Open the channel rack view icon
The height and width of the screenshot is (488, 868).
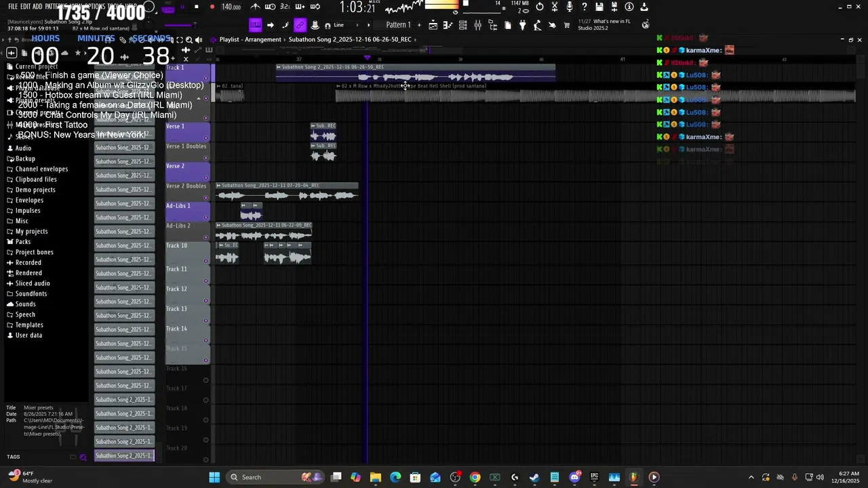pos(462,25)
